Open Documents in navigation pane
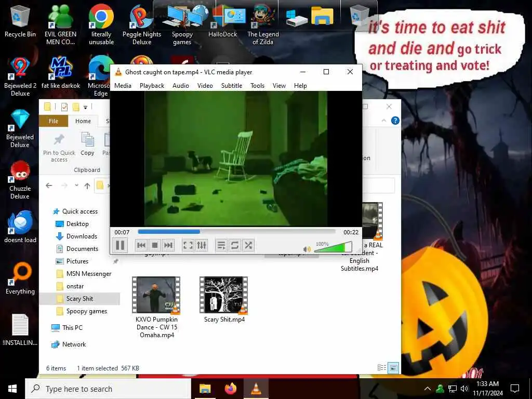This screenshot has height=399, width=532. point(82,249)
